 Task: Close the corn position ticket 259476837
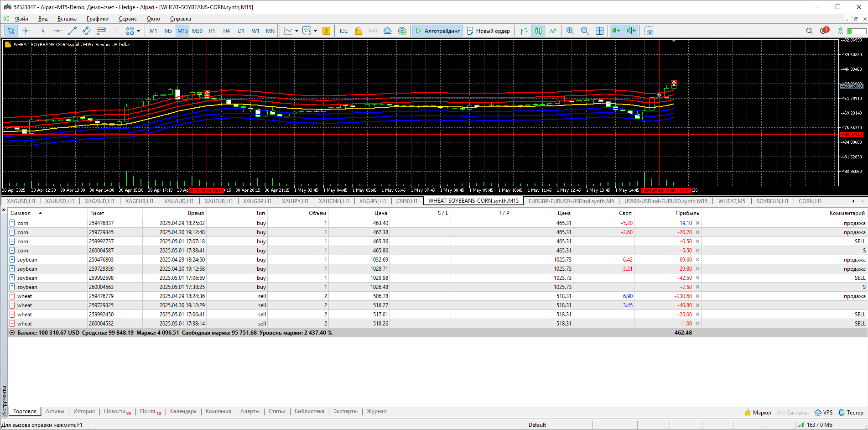tap(697, 223)
